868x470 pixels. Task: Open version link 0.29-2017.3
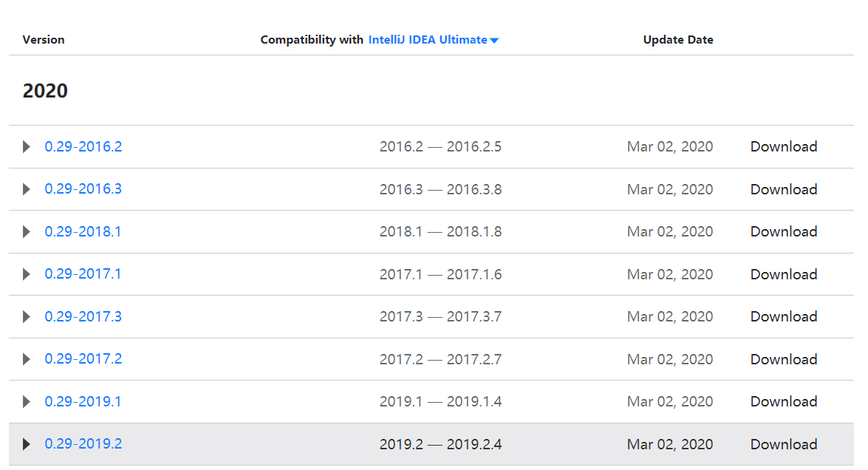point(83,316)
